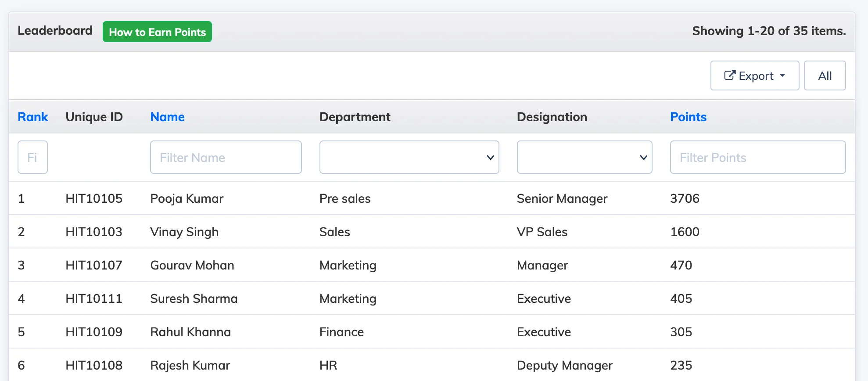Click the points value 3706
868x381 pixels.
click(x=685, y=198)
